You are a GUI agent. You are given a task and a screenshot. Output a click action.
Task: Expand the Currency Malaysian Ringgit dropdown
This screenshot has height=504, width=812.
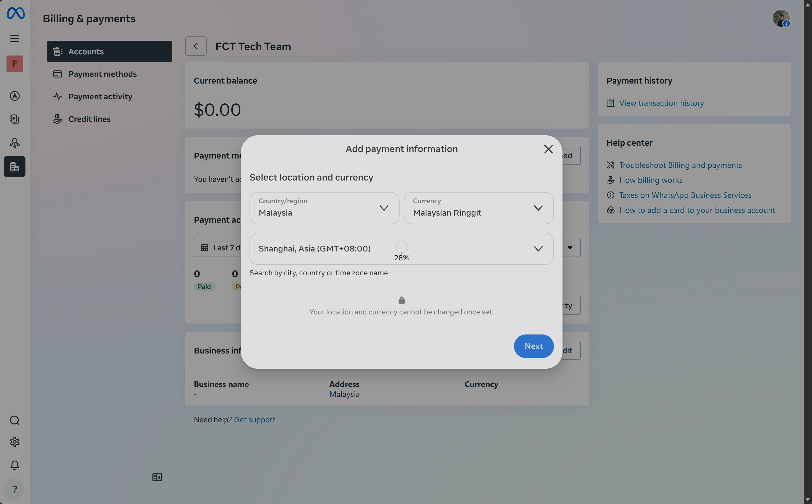[x=479, y=208]
